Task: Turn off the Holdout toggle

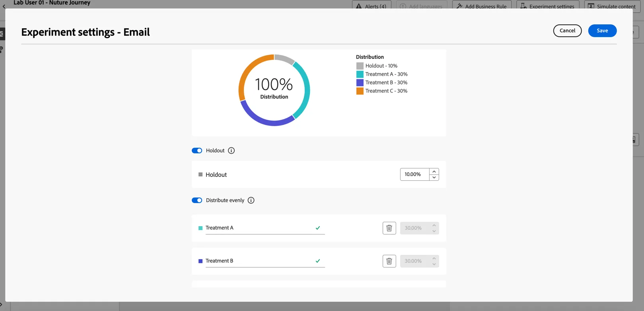Action: [197, 151]
